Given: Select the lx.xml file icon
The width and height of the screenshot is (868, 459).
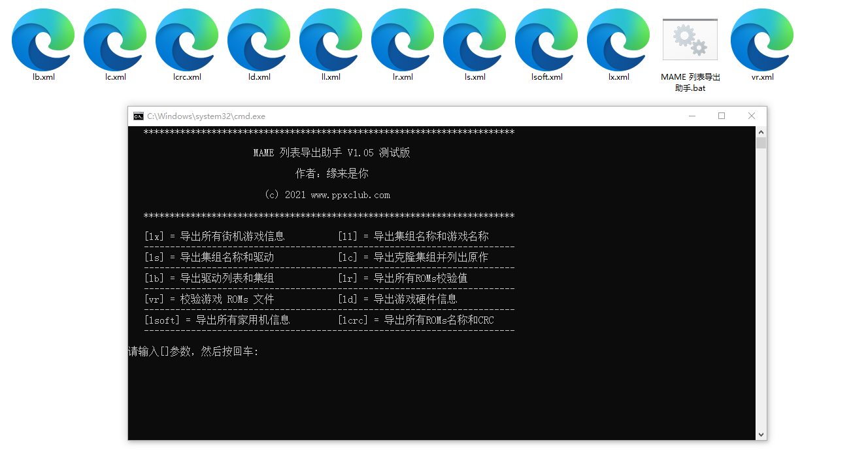Looking at the screenshot, I should click(618, 40).
